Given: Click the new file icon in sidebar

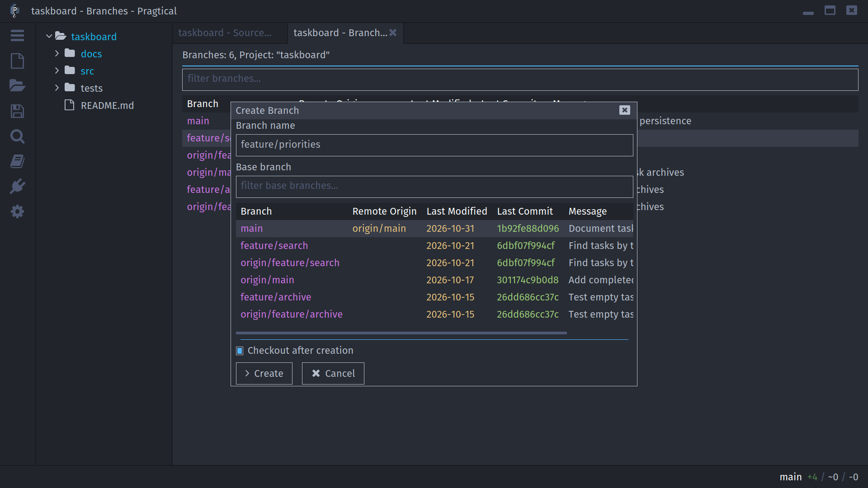Looking at the screenshot, I should click(x=17, y=61).
